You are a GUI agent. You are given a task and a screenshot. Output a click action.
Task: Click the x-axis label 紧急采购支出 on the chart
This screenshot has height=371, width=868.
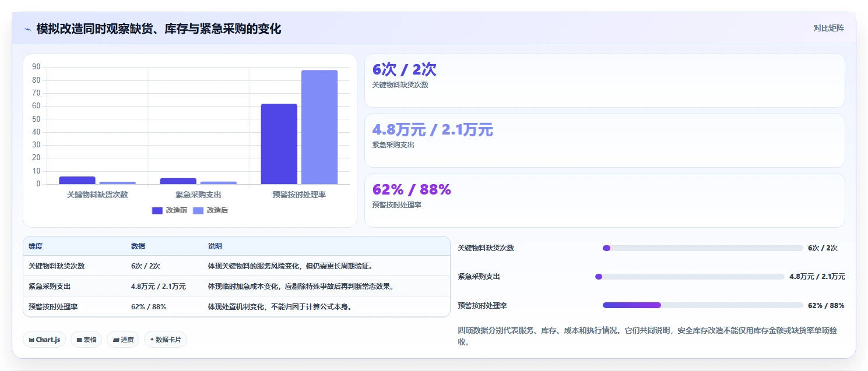[198, 195]
